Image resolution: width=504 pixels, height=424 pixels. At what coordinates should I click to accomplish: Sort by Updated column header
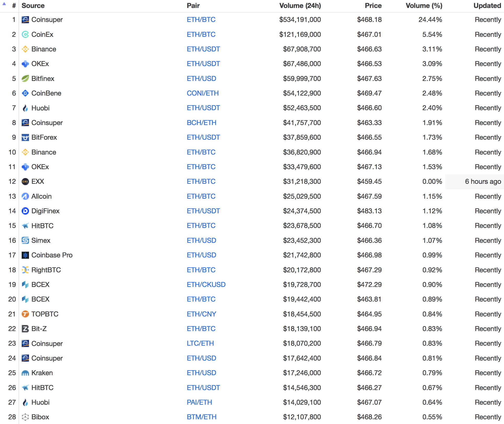(487, 6)
